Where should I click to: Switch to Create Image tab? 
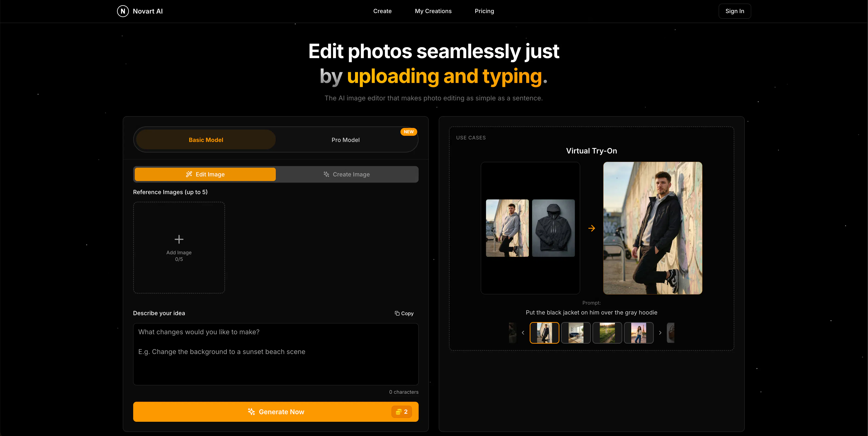[346, 174]
